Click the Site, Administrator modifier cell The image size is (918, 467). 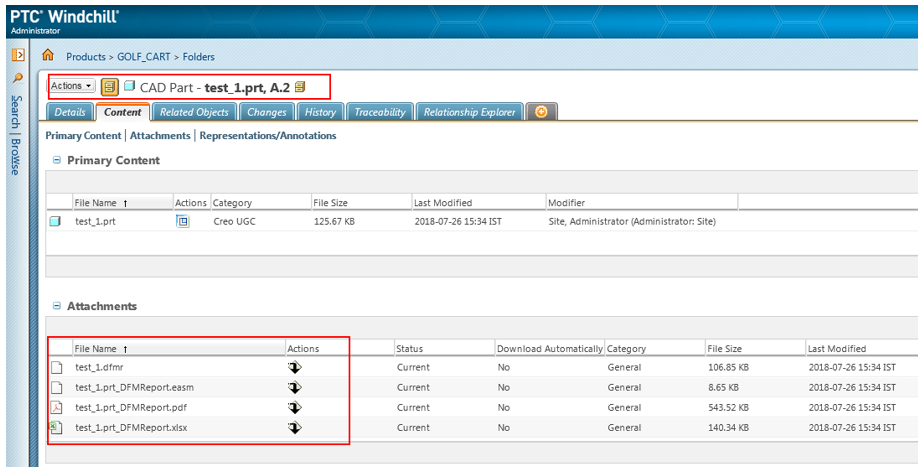[632, 221]
